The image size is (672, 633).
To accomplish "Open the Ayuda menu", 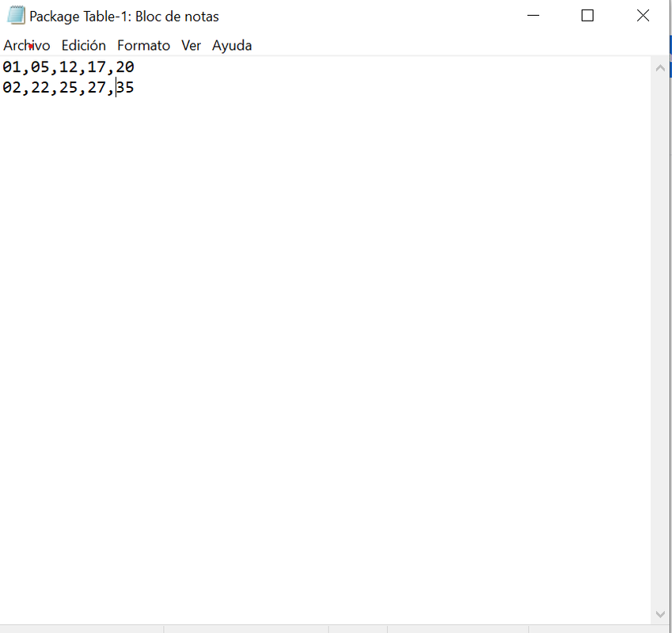I will 232,45.
